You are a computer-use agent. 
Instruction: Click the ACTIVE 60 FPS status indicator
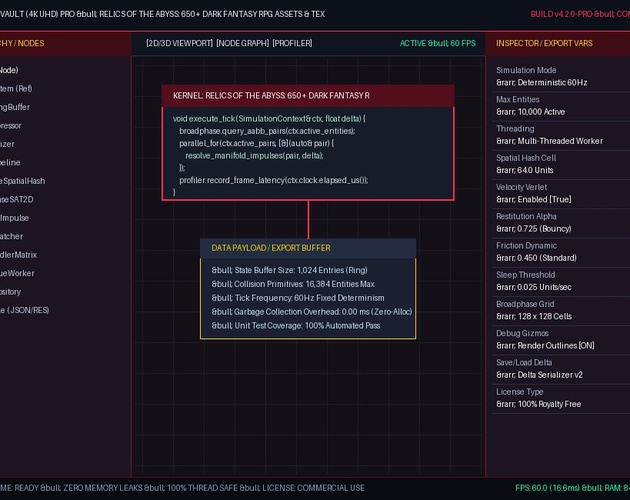pyautogui.click(x=438, y=43)
